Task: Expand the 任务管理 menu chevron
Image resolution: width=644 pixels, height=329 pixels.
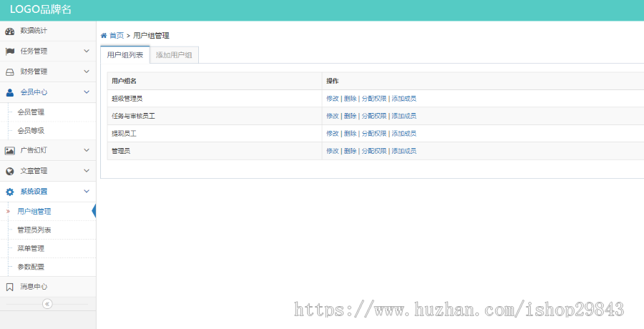Action: point(87,51)
